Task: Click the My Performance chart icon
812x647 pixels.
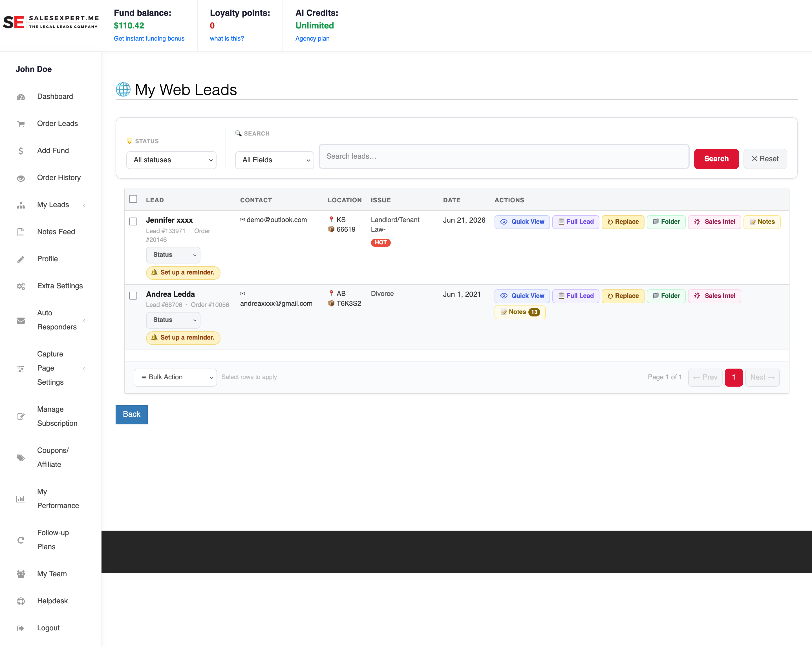Action: pos(21,499)
